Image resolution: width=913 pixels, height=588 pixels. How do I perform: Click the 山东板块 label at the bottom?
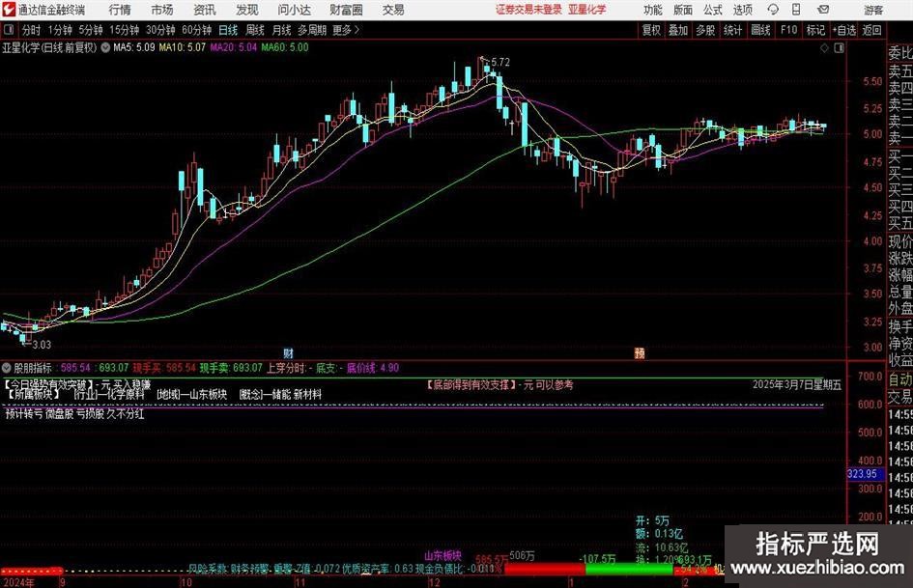(442, 555)
